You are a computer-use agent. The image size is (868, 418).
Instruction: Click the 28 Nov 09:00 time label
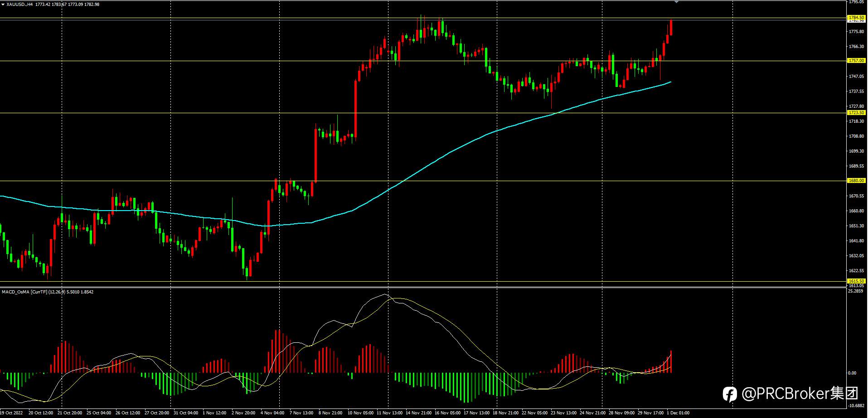622,413
